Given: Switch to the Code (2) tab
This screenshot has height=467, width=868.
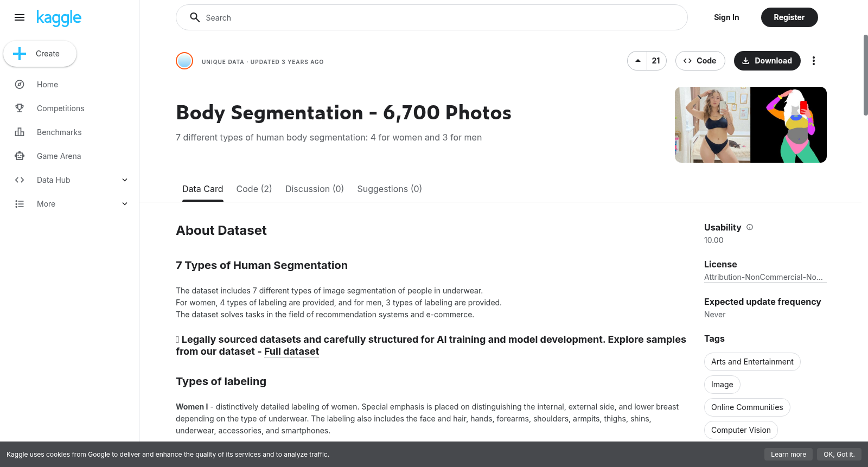Looking at the screenshot, I should pos(254,189).
